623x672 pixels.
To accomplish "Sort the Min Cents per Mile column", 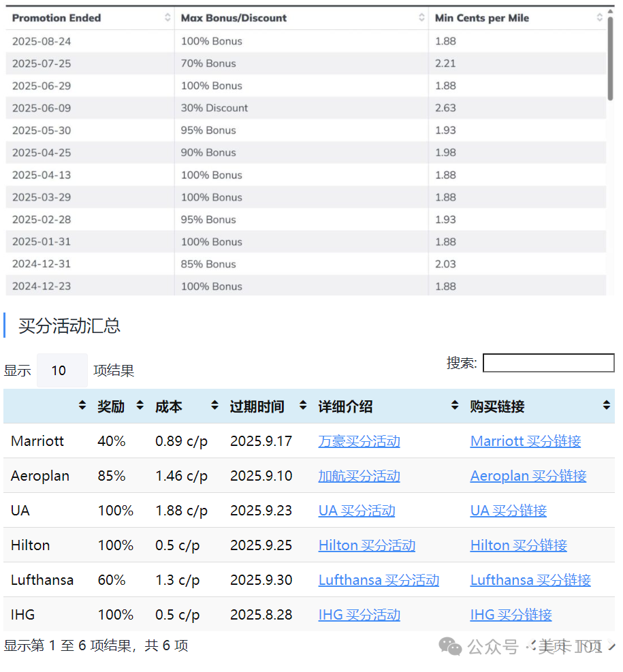I will point(599,18).
